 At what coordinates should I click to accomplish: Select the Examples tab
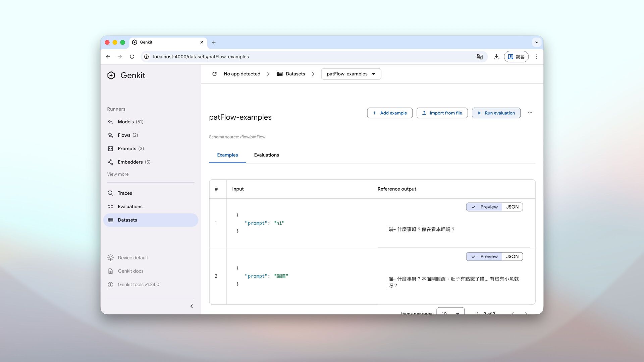227,155
